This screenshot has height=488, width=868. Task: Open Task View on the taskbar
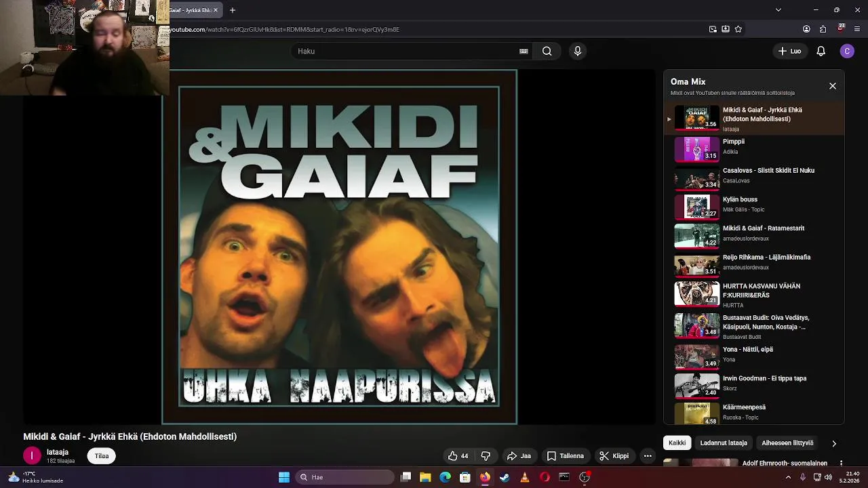point(406,477)
